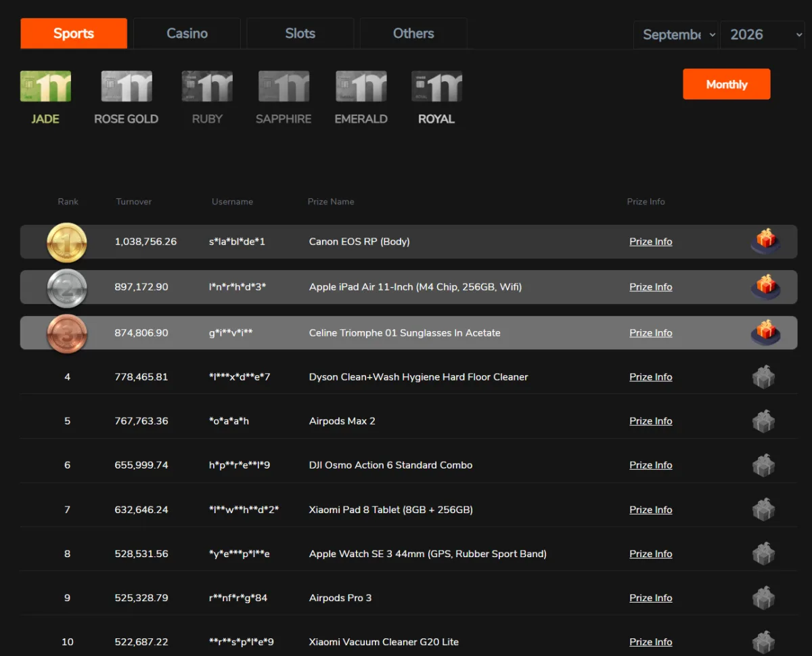
Task: Click the silver rank 2 medal
Action: 66,288
